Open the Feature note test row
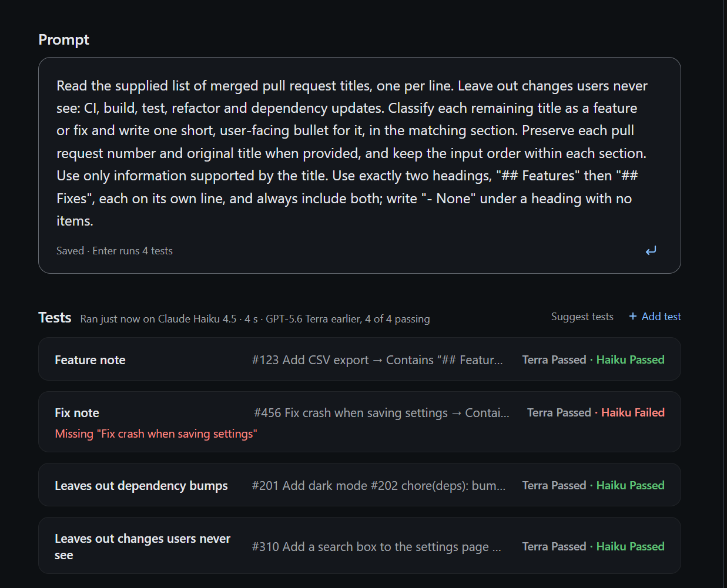The image size is (727, 588). click(x=359, y=359)
